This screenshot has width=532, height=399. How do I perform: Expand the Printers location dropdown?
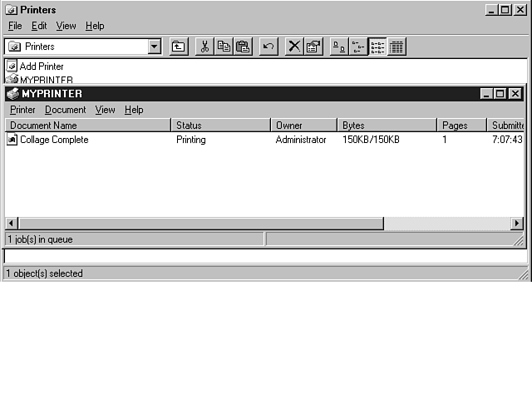click(155, 47)
